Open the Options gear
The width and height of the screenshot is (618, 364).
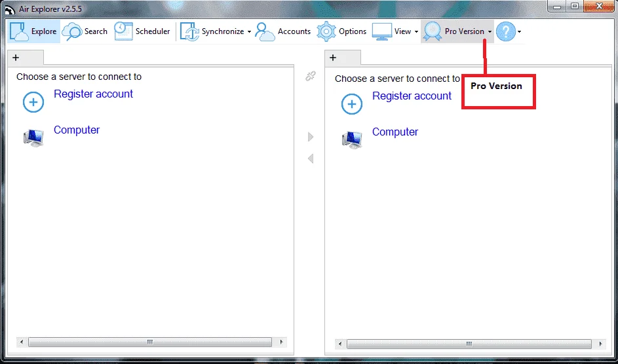coord(341,31)
